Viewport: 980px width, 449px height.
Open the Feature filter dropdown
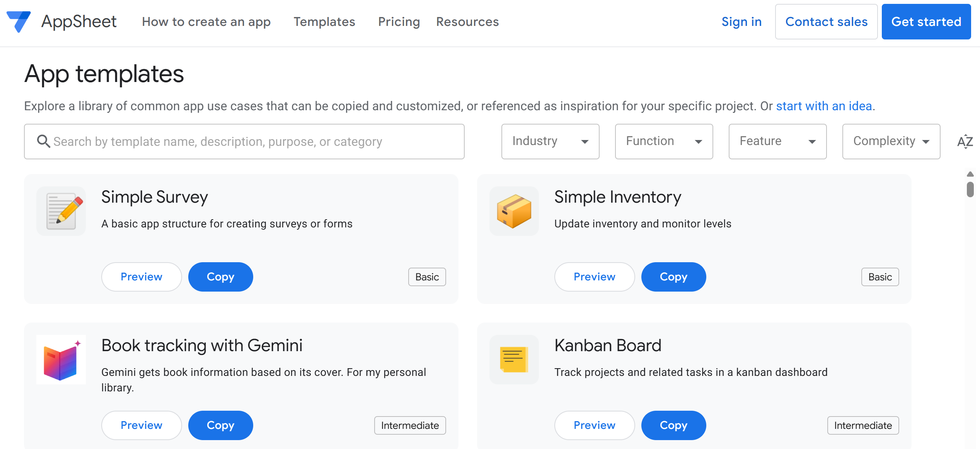777,142
